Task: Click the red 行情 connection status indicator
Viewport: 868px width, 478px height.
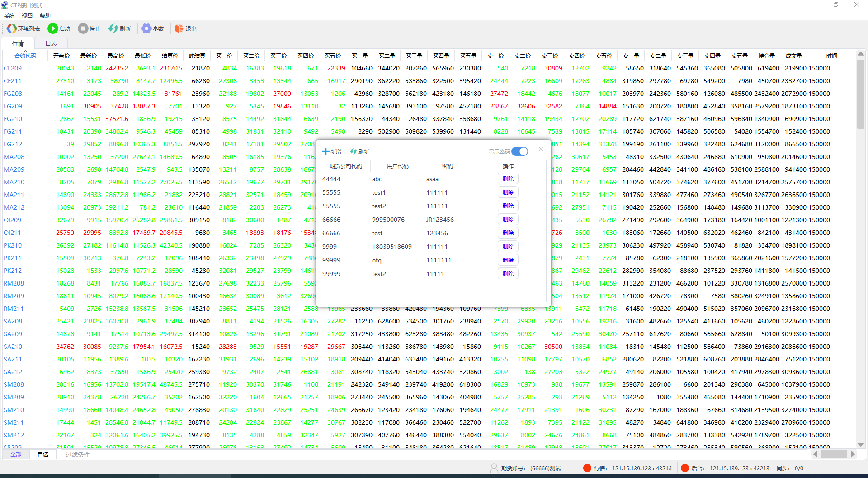Action: pos(587,468)
